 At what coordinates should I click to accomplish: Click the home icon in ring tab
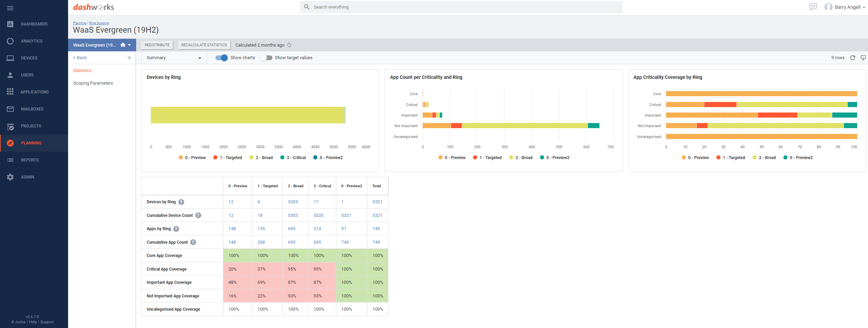click(123, 45)
